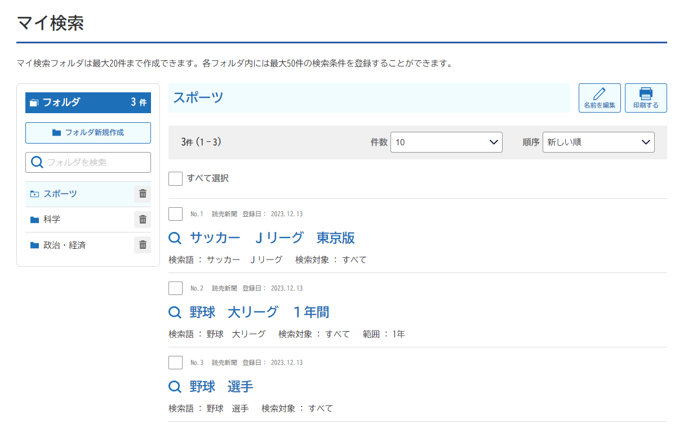Click trash icon beside 政治・経済 folder
Image resolution: width=688 pixels, height=429 pixels.
click(x=142, y=245)
